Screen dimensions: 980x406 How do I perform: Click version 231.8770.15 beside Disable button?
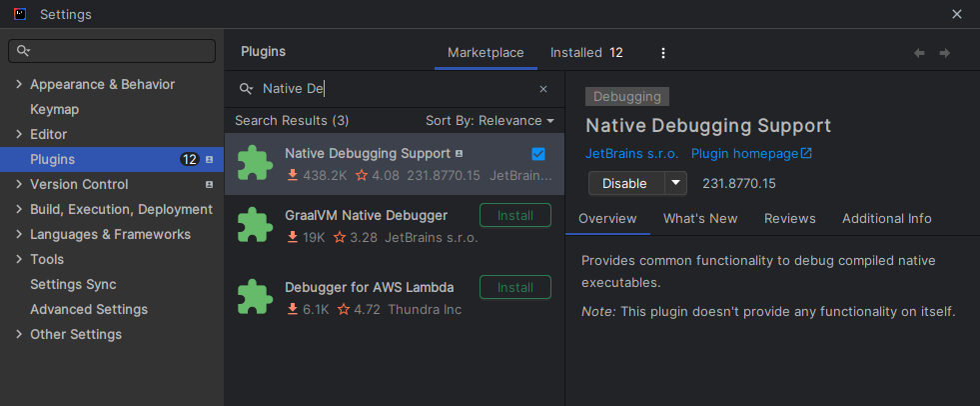(739, 184)
